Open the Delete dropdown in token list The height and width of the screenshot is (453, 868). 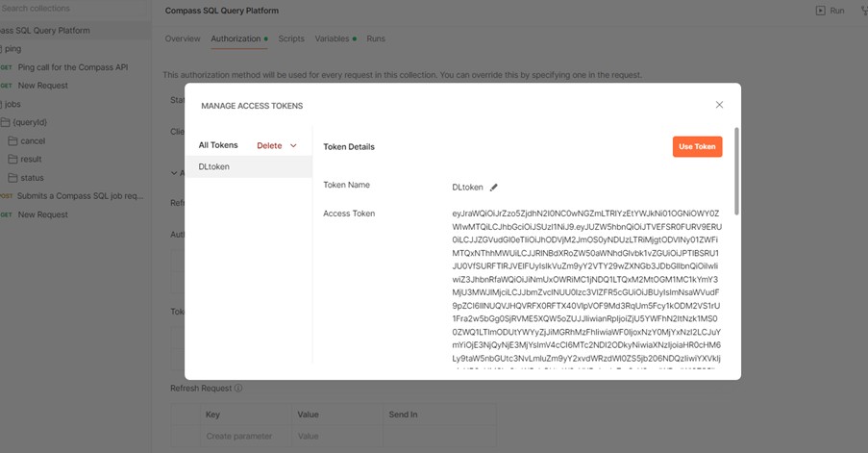[277, 145]
